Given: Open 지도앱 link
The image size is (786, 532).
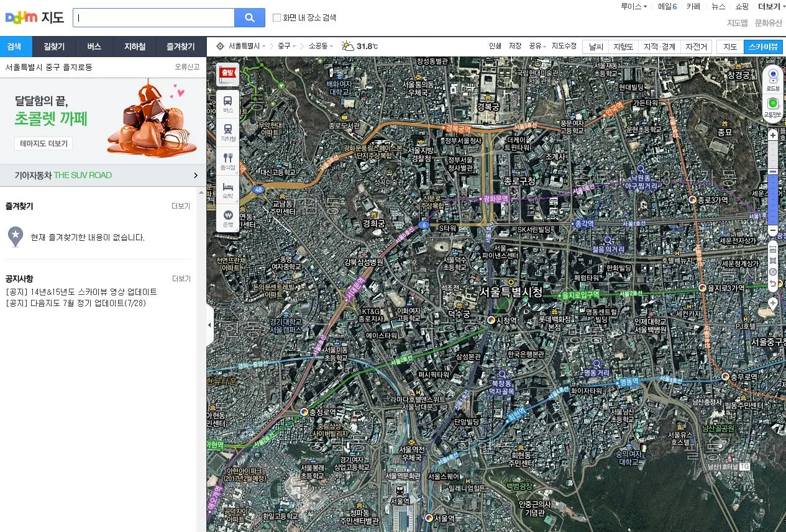Looking at the screenshot, I should click(x=737, y=23).
